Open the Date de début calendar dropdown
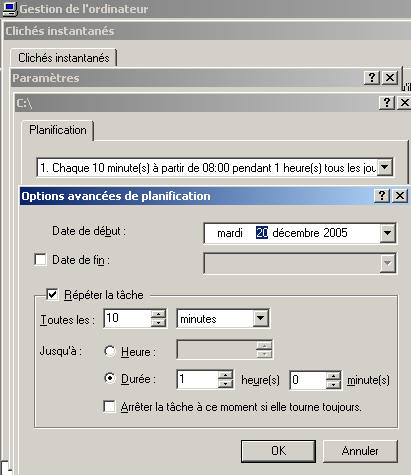Viewport: 411px width, 475px height. 387,233
